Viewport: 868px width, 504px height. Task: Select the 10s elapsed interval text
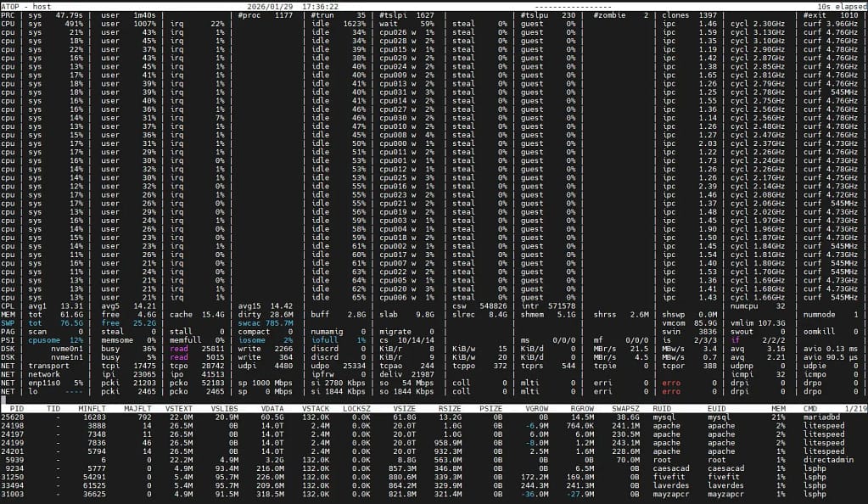coord(842,7)
